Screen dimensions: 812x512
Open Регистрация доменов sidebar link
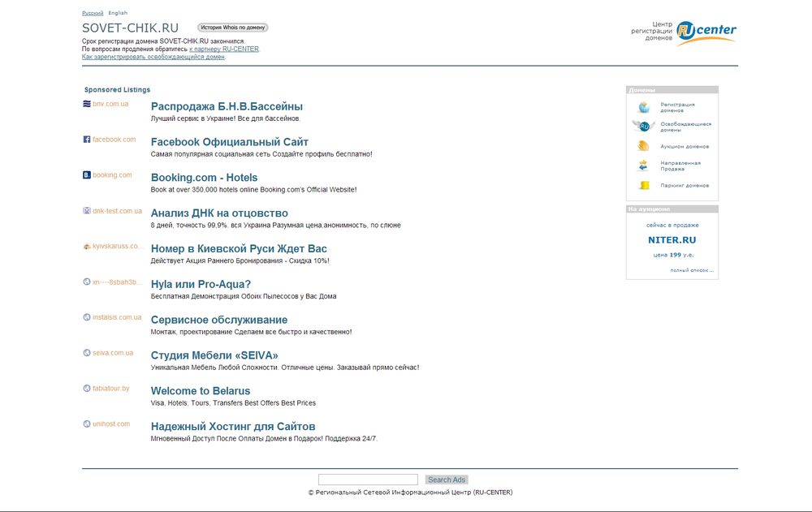[677, 107]
